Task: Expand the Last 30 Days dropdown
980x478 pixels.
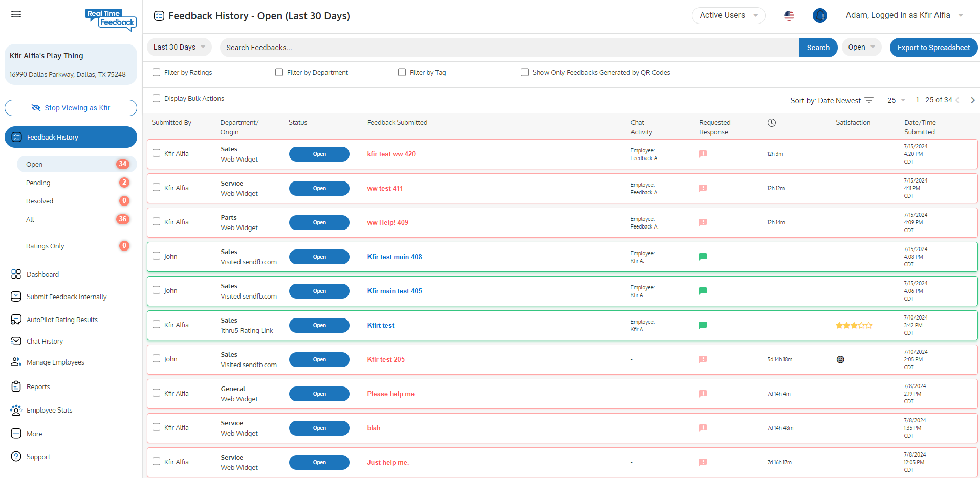Action: [179, 47]
